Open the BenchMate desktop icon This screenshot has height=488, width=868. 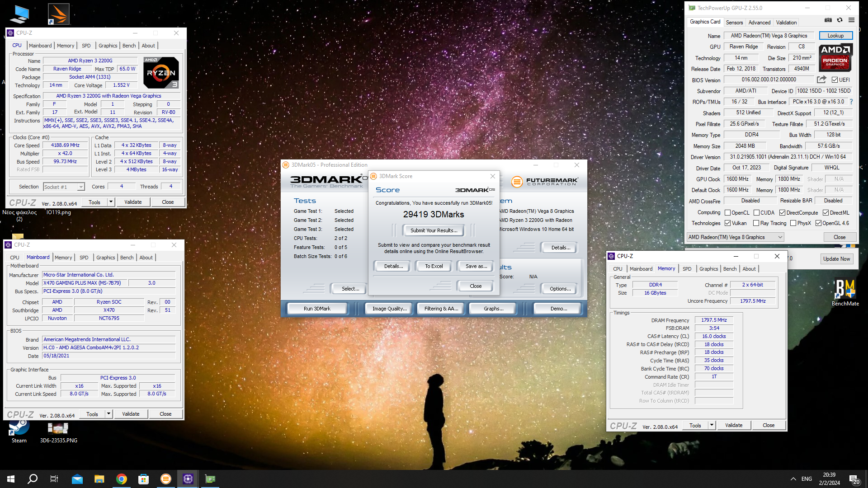point(845,293)
